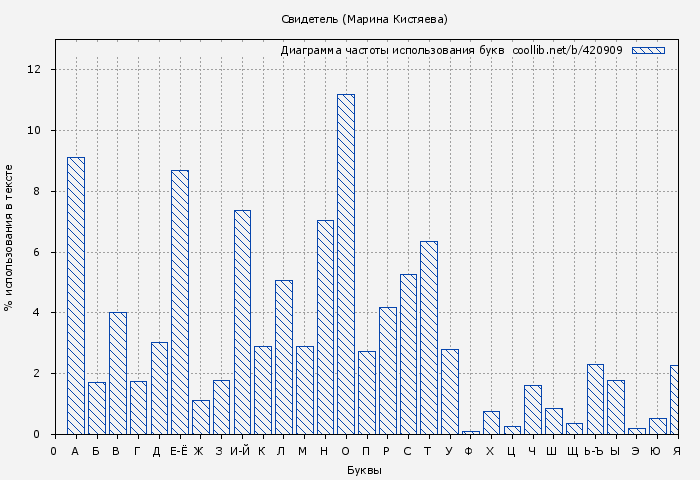Click the x-axis label Ь-Ъ
The image size is (700, 480).
[x=595, y=451]
